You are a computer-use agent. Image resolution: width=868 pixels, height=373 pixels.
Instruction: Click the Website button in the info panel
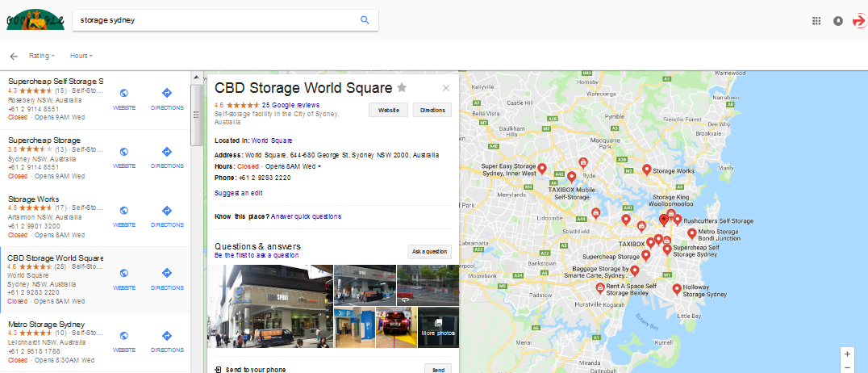389,111
